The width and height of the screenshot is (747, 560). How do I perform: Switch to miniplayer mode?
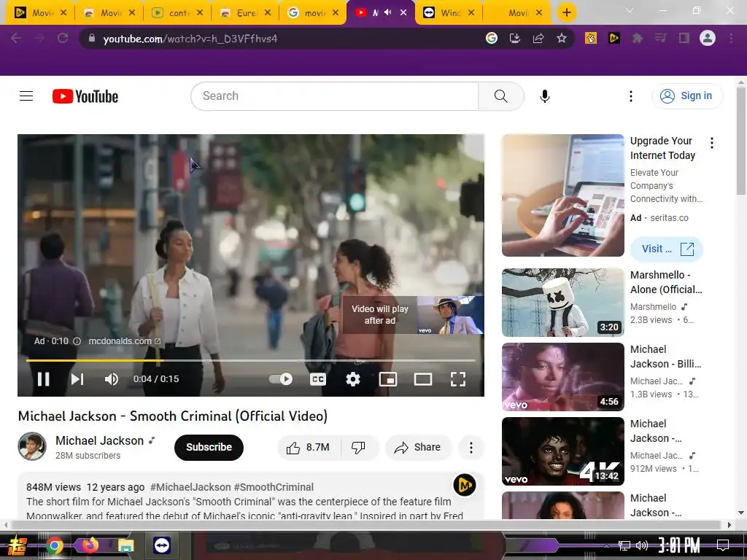[388, 379]
